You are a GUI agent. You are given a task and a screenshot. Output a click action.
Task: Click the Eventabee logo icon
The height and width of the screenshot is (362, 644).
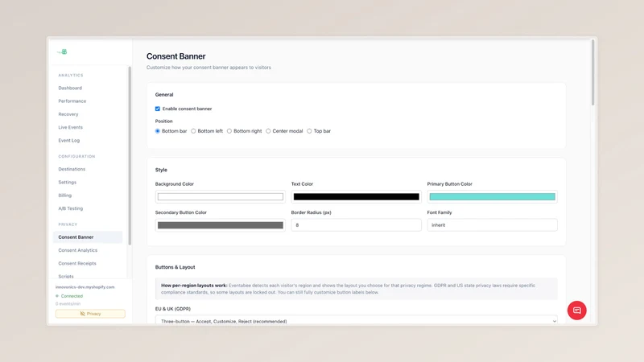63,51
